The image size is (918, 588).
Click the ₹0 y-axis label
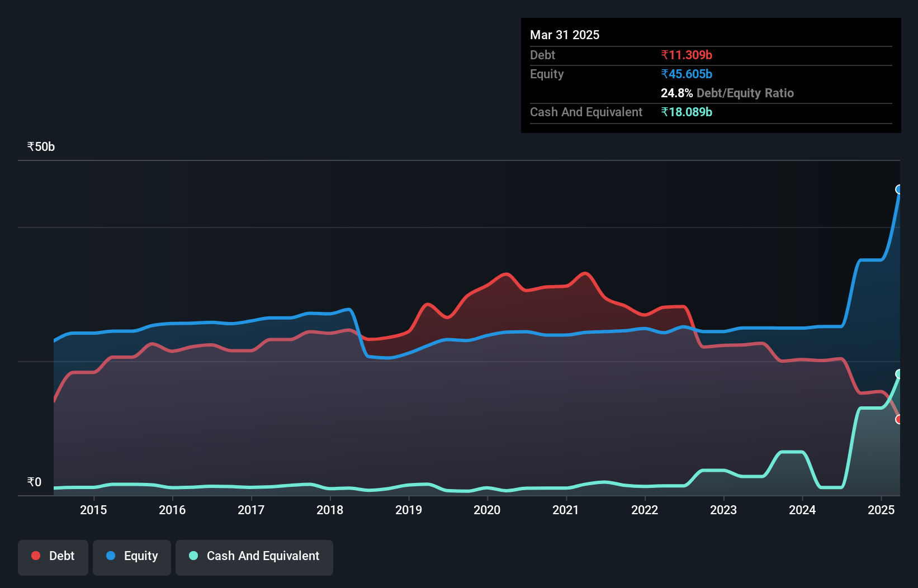click(x=34, y=482)
